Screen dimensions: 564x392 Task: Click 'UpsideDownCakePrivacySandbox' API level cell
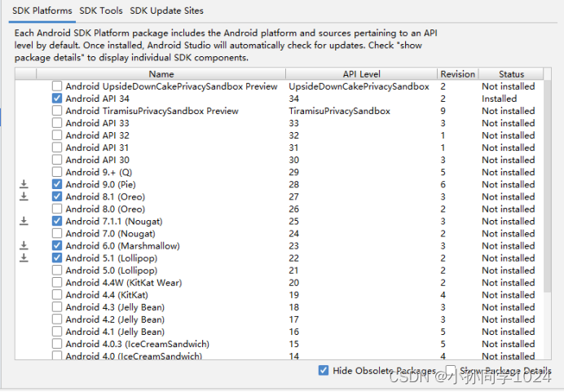tap(359, 86)
